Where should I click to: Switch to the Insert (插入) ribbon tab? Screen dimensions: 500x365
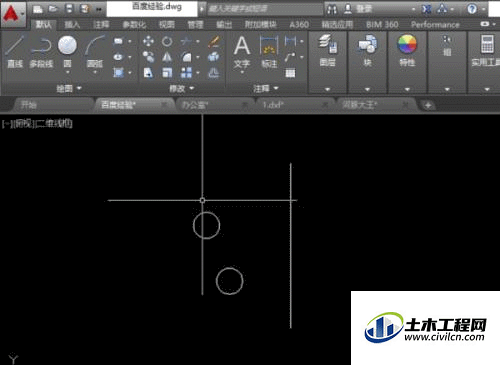pos(72,24)
